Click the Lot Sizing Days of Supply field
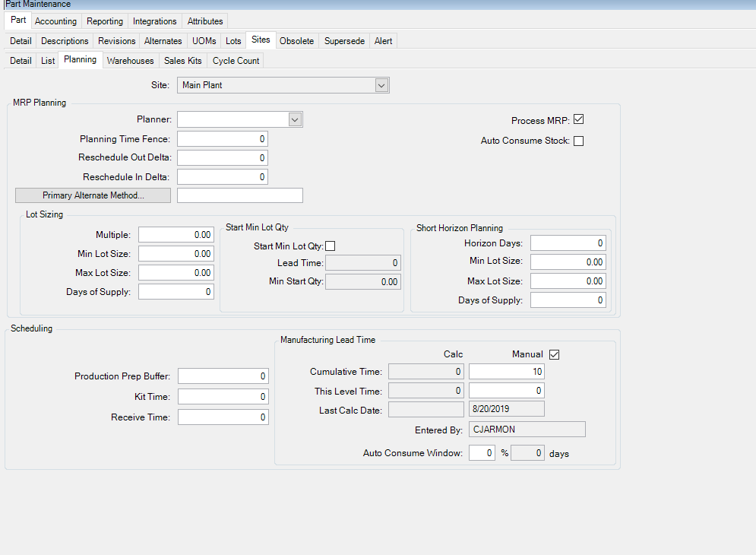This screenshot has height=555, width=756. point(176,292)
